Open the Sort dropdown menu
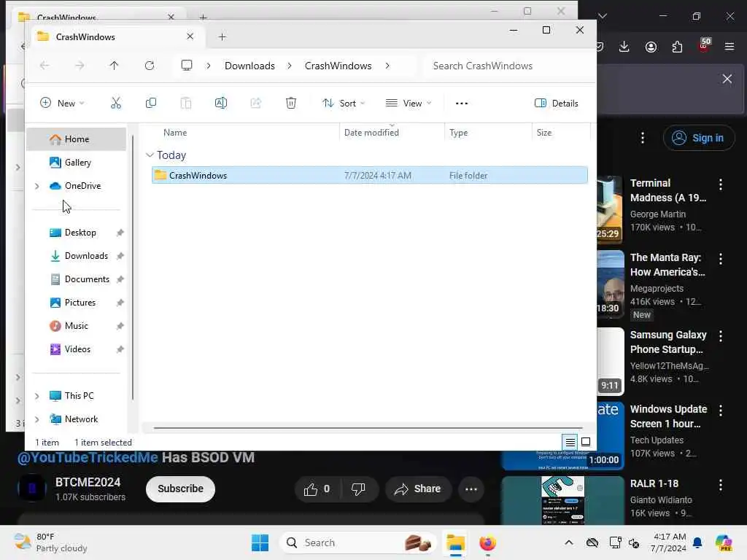The width and height of the screenshot is (747, 560). click(343, 104)
